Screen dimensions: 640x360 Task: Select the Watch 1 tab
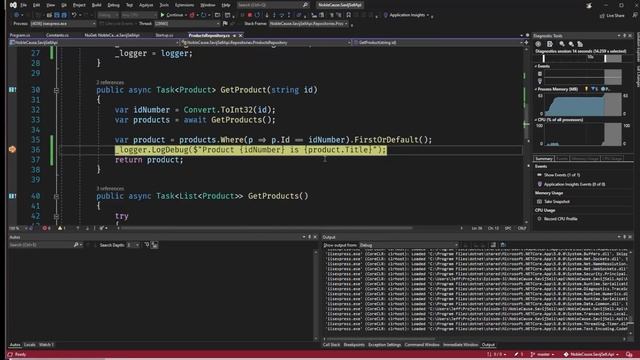(46, 345)
